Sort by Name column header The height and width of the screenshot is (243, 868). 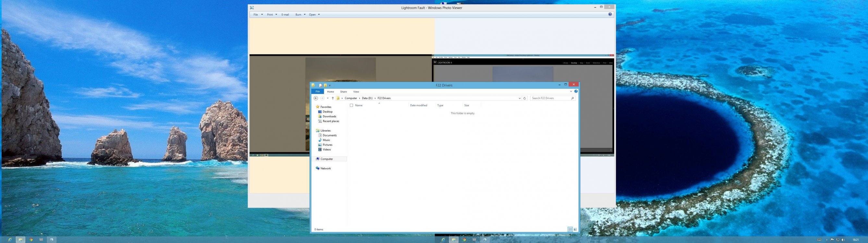coord(359,105)
